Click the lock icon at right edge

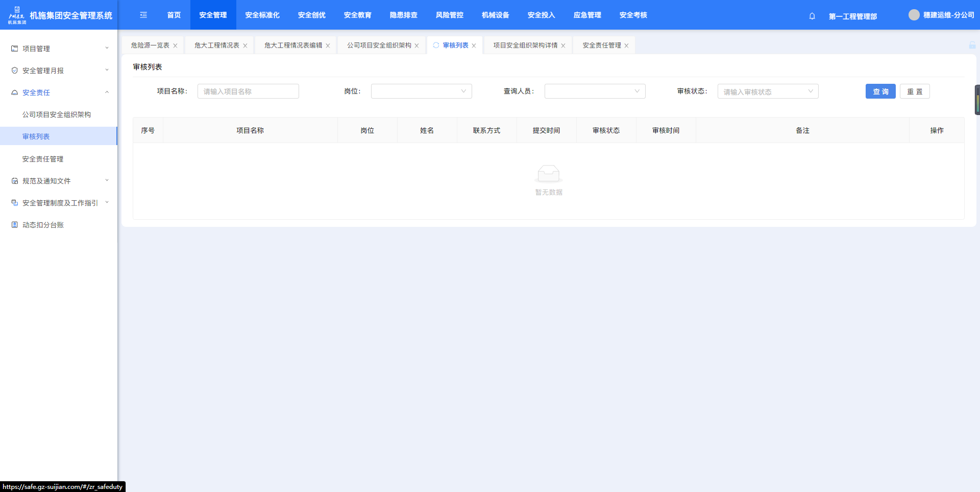pos(972,45)
